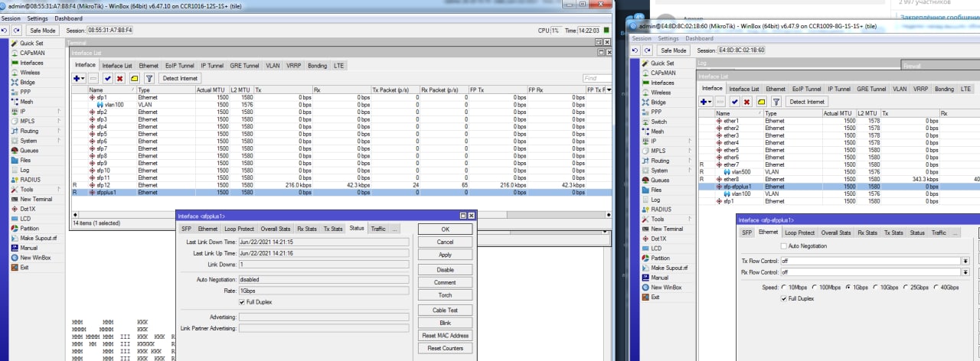Viewport: 980px width, 361px height.
Task: Open LCD in left WinBox sidebar
Action: pyautogui.click(x=25, y=219)
